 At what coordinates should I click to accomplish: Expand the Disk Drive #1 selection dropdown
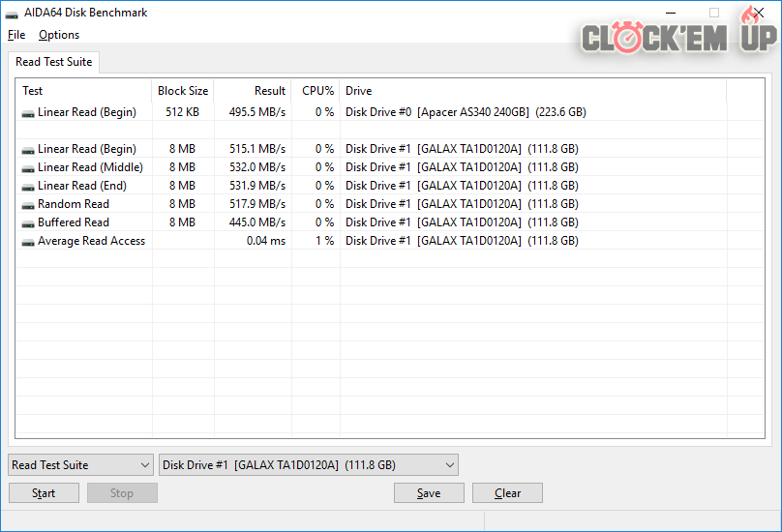point(308,465)
